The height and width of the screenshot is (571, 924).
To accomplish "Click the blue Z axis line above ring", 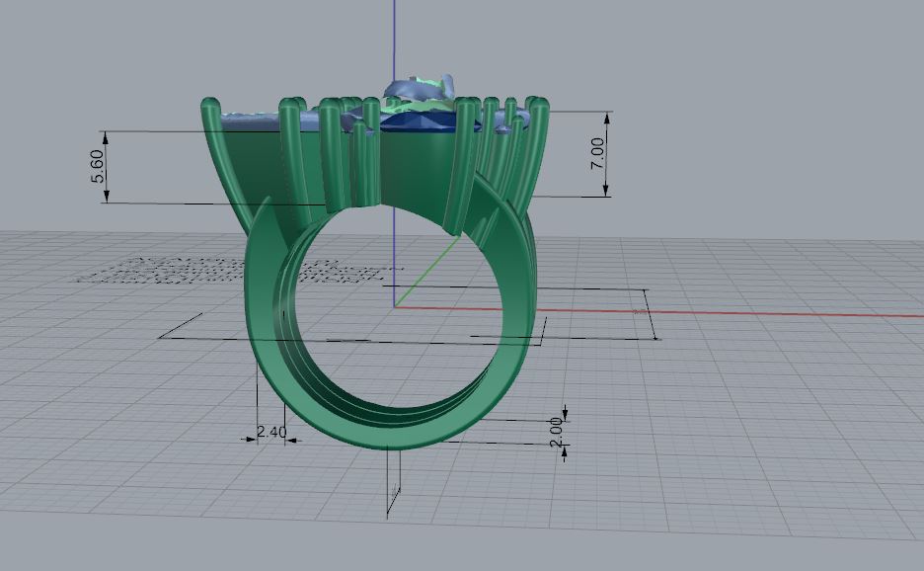I will [x=395, y=40].
